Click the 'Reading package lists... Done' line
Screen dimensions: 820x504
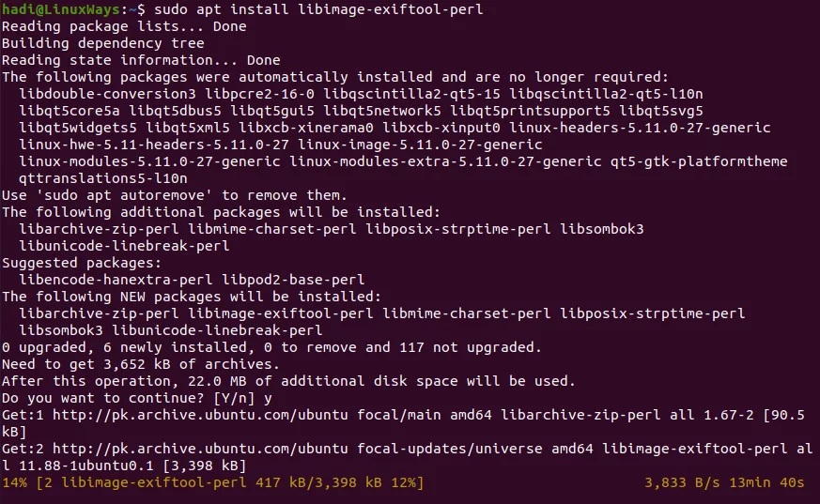124,26
